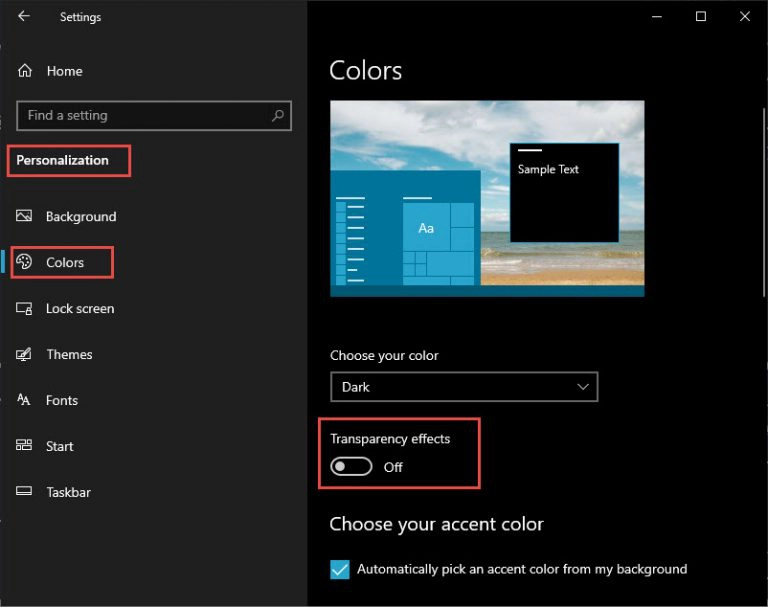Click the vertical scrollbar on the right
This screenshot has width=768, height=607.
(x=764, y=202)
